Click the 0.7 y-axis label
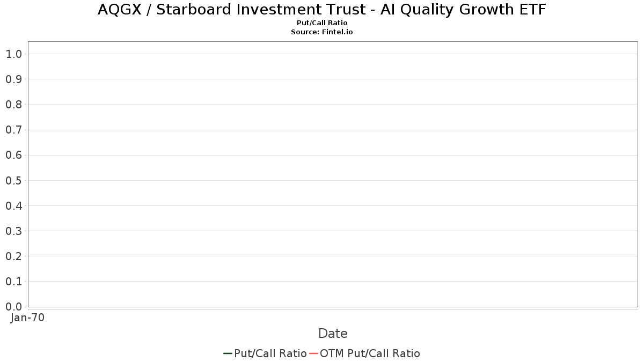 coord(13,130)
